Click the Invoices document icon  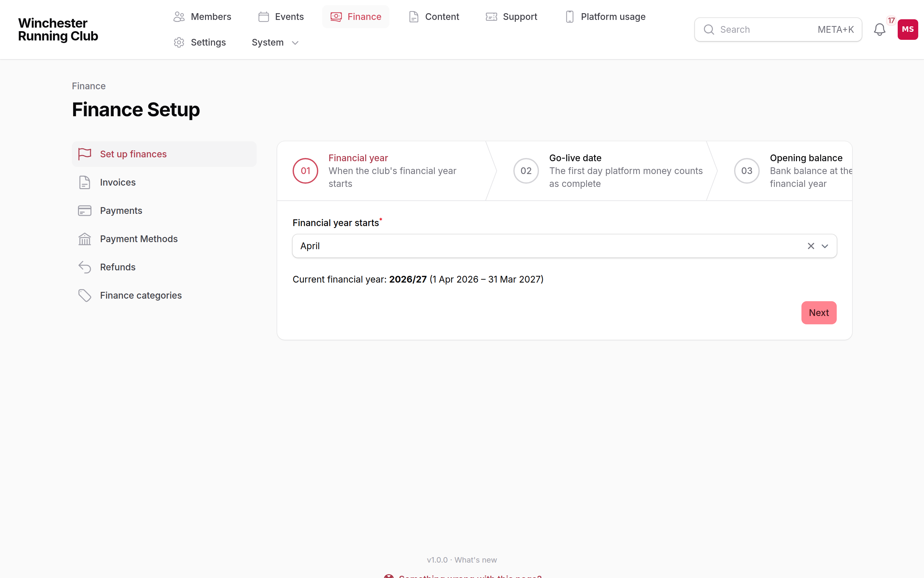click(85, 182)
